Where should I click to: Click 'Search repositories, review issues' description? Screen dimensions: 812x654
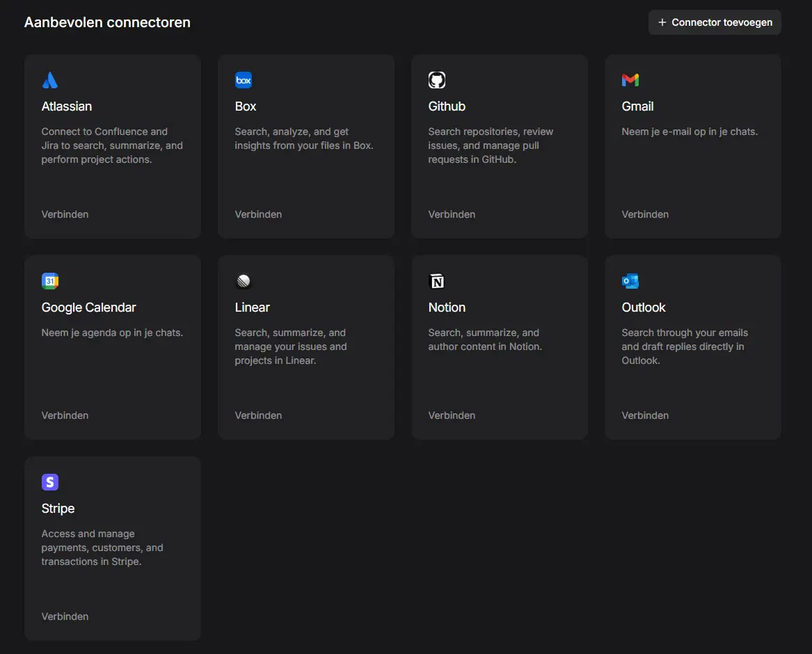pos(491,145)
